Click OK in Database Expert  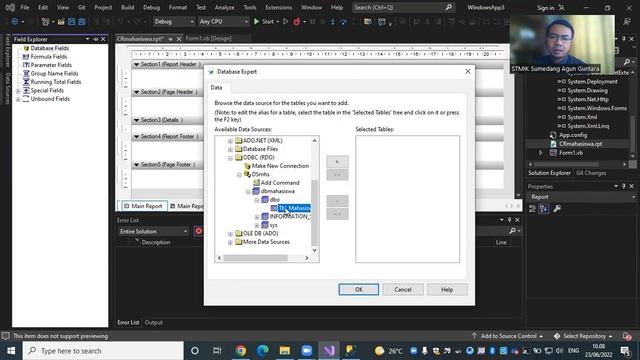click(x=358, y=289)
